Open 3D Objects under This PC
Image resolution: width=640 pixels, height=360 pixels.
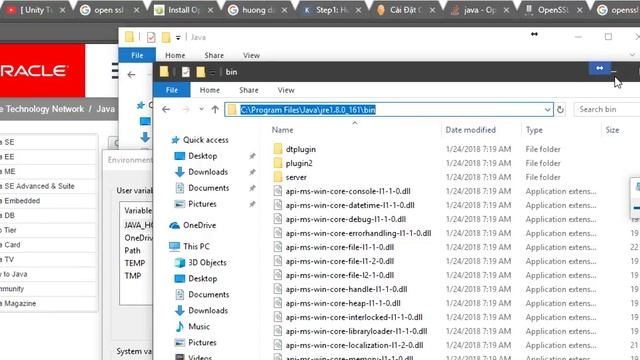207,262
